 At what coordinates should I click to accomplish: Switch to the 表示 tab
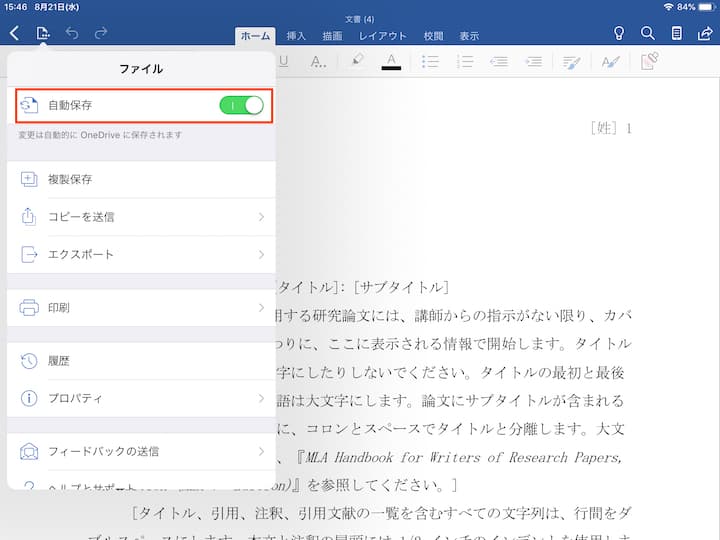(x=469, y=36)
